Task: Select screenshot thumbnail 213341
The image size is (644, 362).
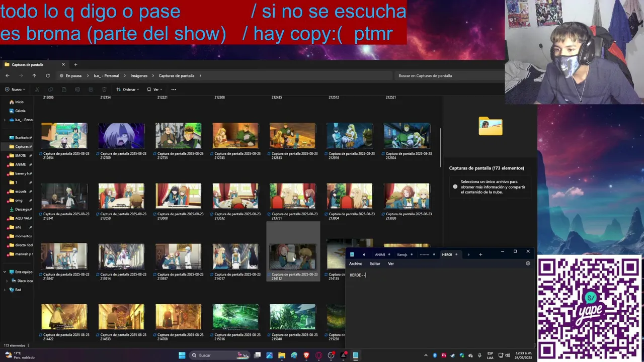Action: pos(64,196)
